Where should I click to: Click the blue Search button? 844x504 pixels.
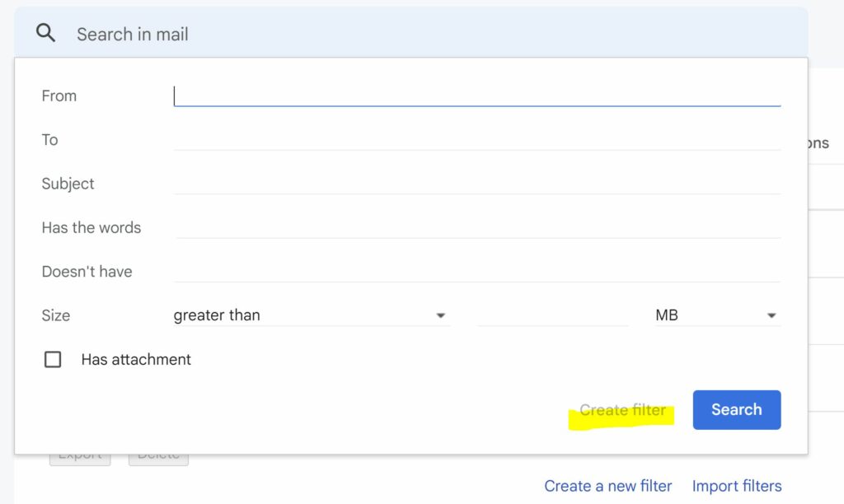[736, 409]
